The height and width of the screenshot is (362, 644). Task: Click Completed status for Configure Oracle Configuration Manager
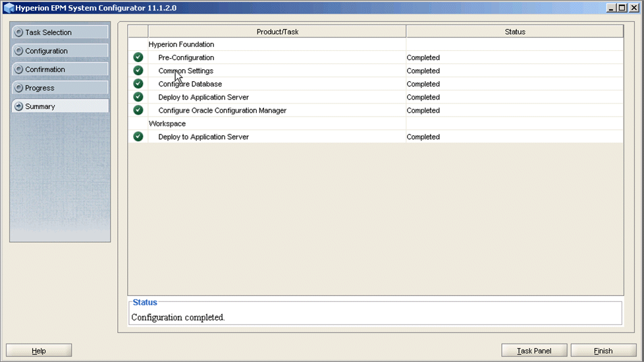[x=423, y=110]
